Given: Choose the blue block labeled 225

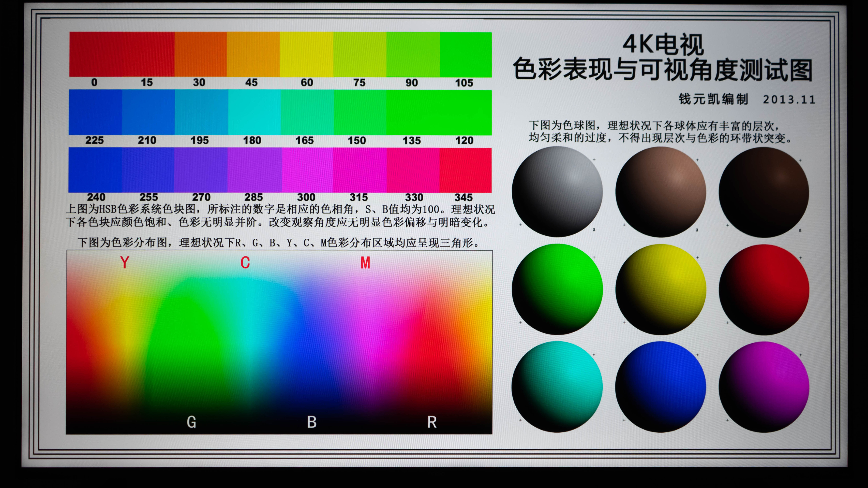Looking at the screenshot, I should point(95,112).
